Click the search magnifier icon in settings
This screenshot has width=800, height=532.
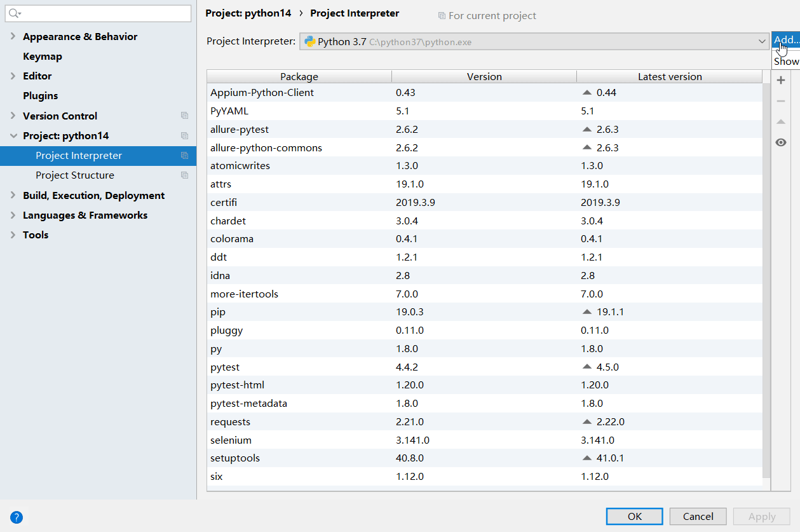point(14,13)
